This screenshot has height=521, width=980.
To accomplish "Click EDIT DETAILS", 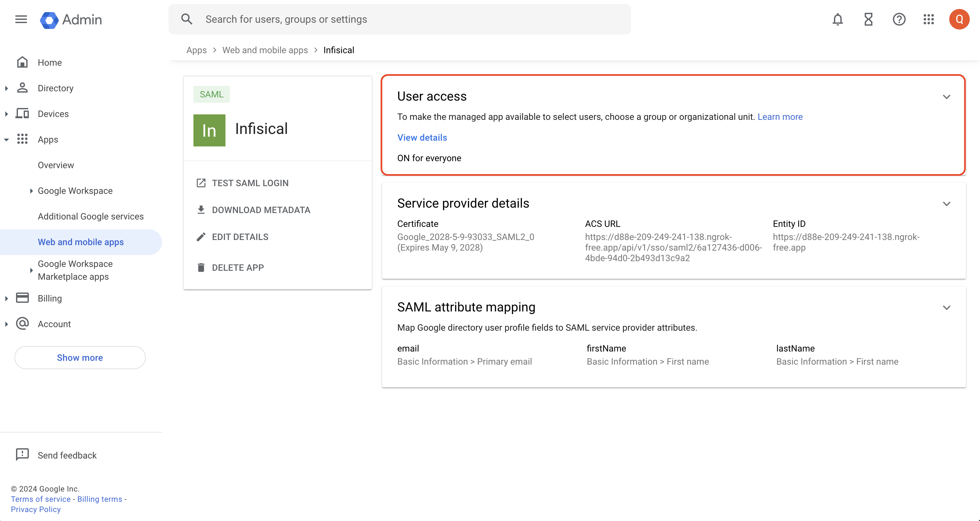I will 240,237.
